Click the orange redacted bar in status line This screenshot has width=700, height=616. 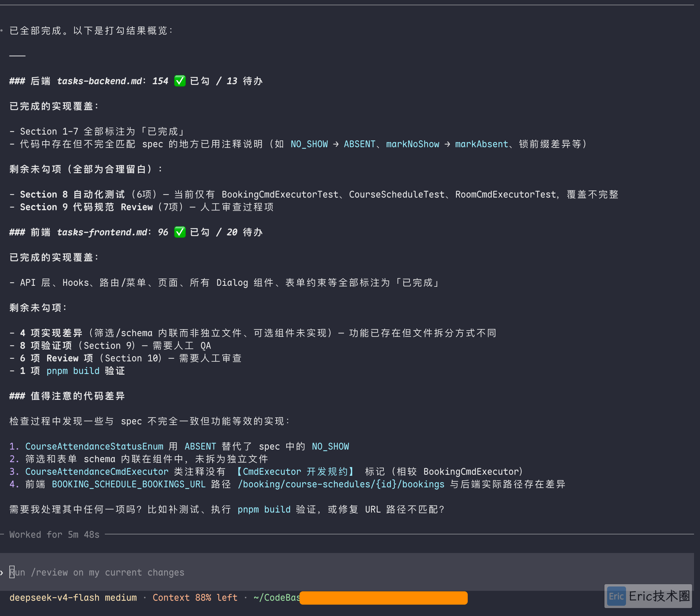384,598
